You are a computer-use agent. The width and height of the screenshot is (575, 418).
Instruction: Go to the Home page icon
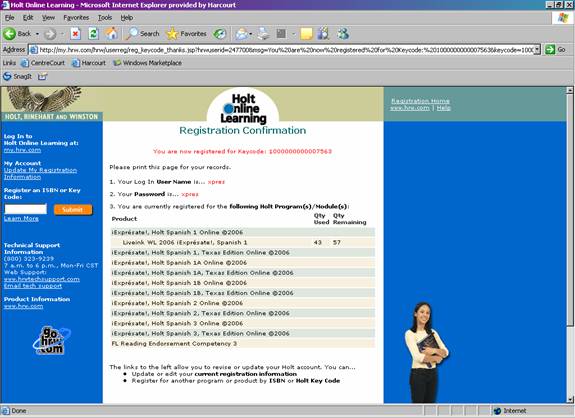[x=112, y=34]
